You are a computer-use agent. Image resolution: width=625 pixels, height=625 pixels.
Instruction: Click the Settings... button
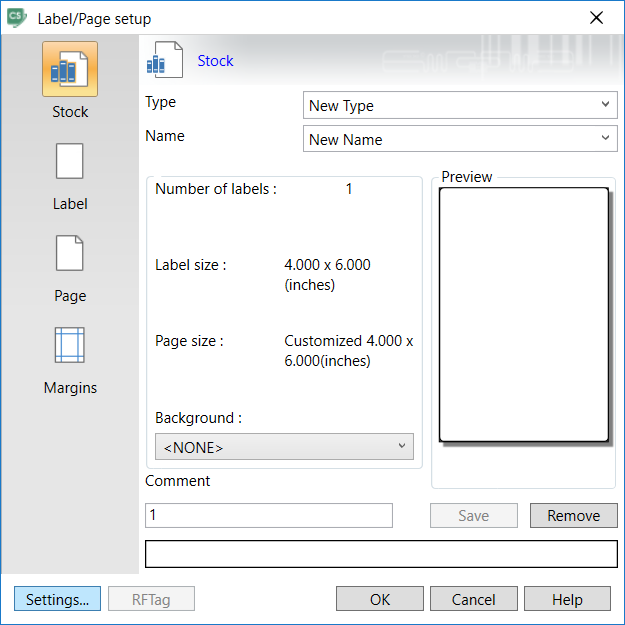coord(57,599)
